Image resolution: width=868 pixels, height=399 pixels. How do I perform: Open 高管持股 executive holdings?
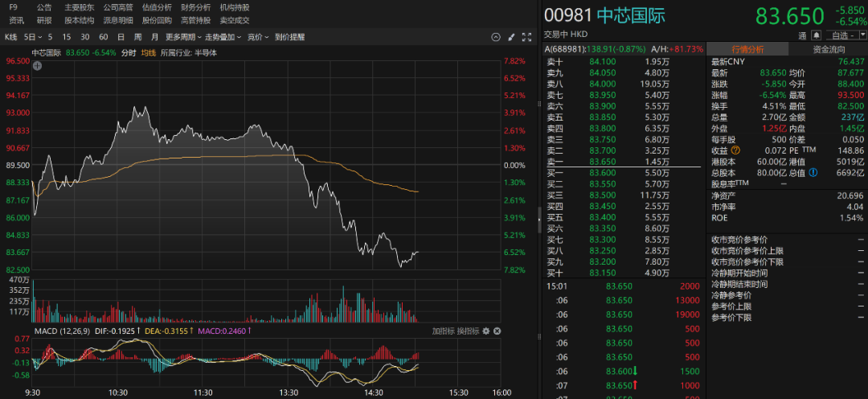tap(195, 20)
